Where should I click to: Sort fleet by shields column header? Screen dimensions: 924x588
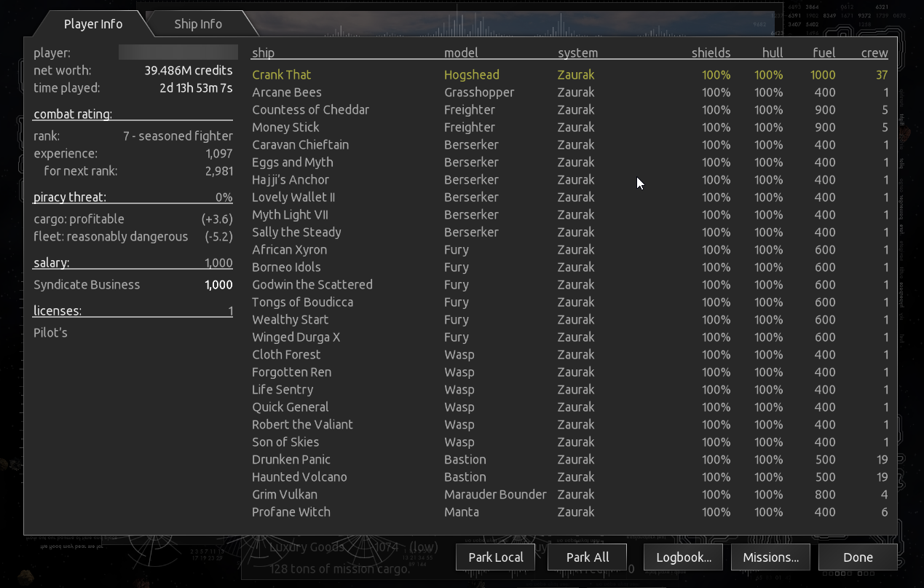711,53
